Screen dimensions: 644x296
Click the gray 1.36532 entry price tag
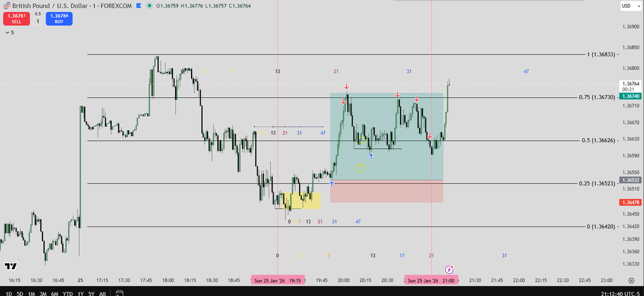(631, 180)
